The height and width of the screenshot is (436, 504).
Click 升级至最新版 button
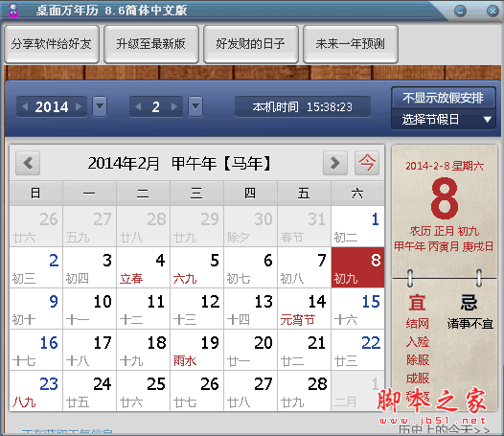151,44
